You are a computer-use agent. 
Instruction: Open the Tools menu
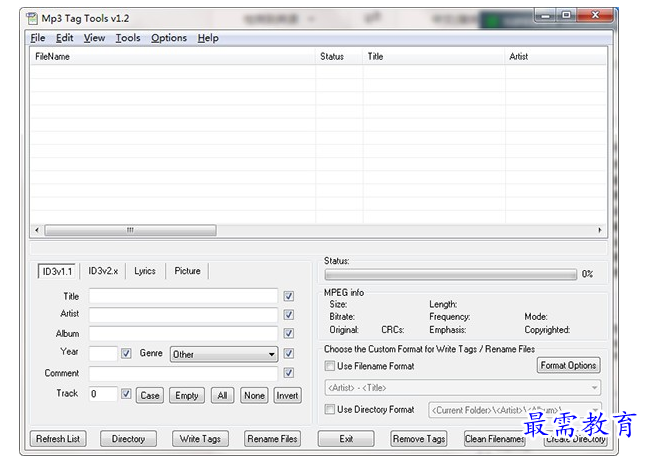128,38
